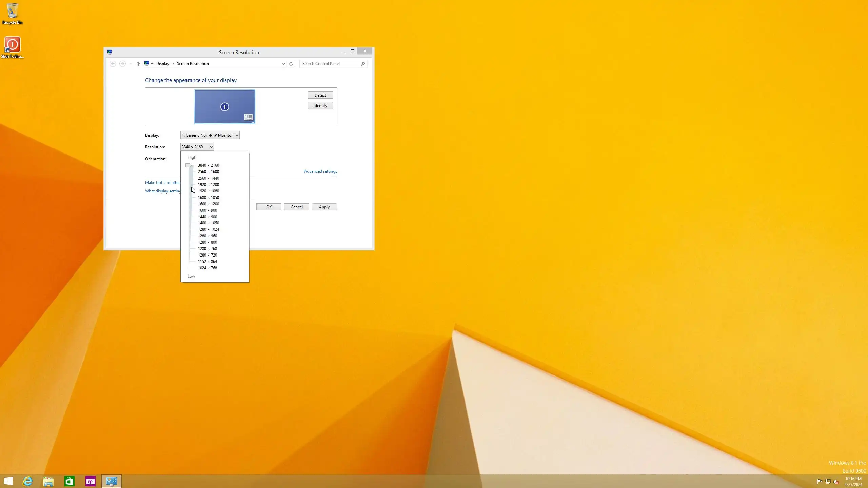Expand the Display monitor dropdown
Screen dimensions: 868x488
(210, 135)
